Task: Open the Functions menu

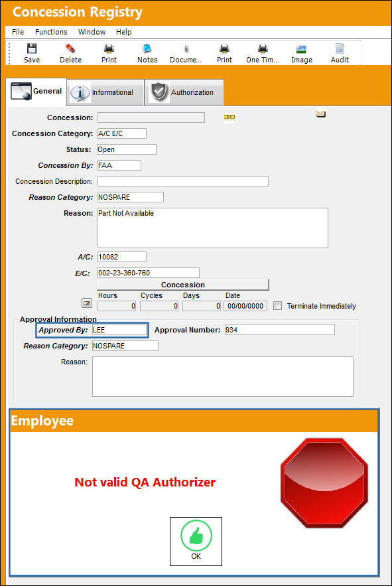Action: tap(51, 32)
